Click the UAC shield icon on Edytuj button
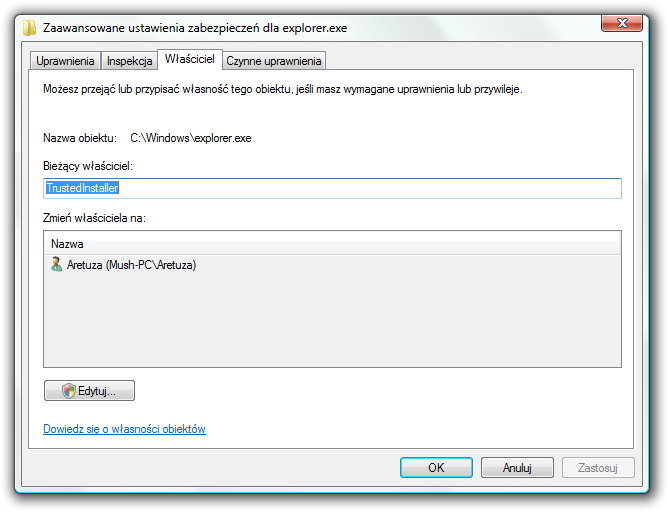The image size is (668, 512). click(x=69, y=390)
